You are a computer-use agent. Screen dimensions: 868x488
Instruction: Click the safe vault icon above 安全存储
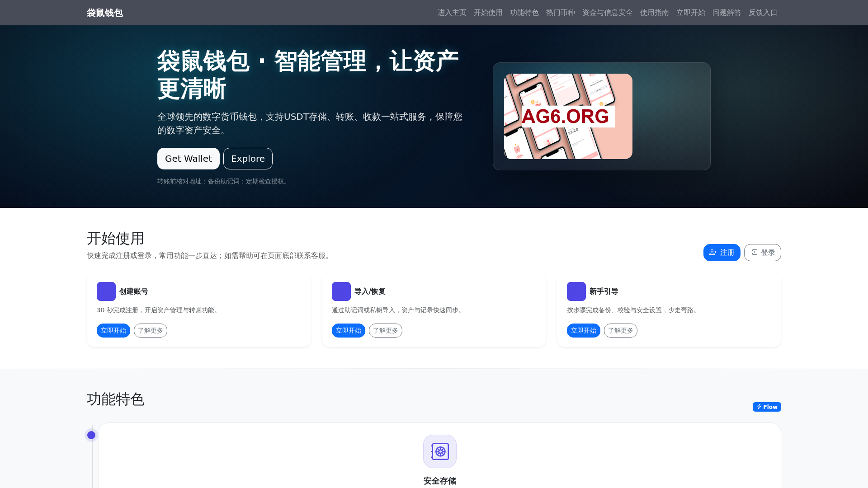(x=440, y=451)
